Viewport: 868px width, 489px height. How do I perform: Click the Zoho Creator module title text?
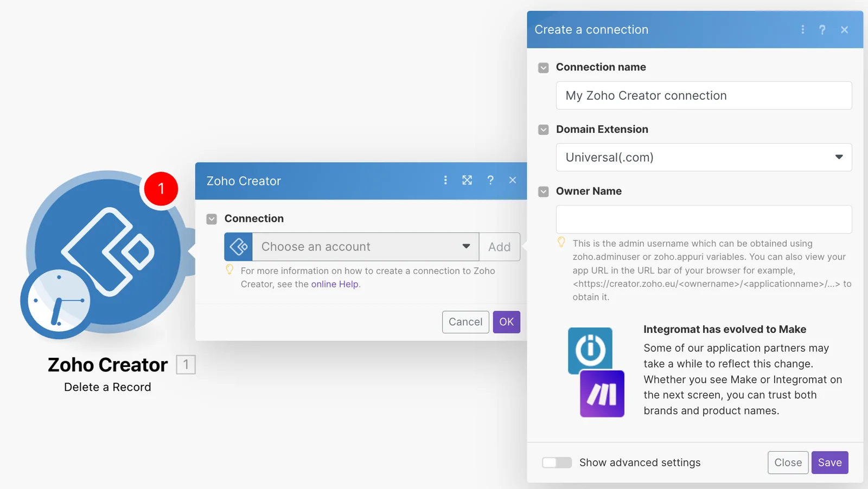tap(107, 365)
